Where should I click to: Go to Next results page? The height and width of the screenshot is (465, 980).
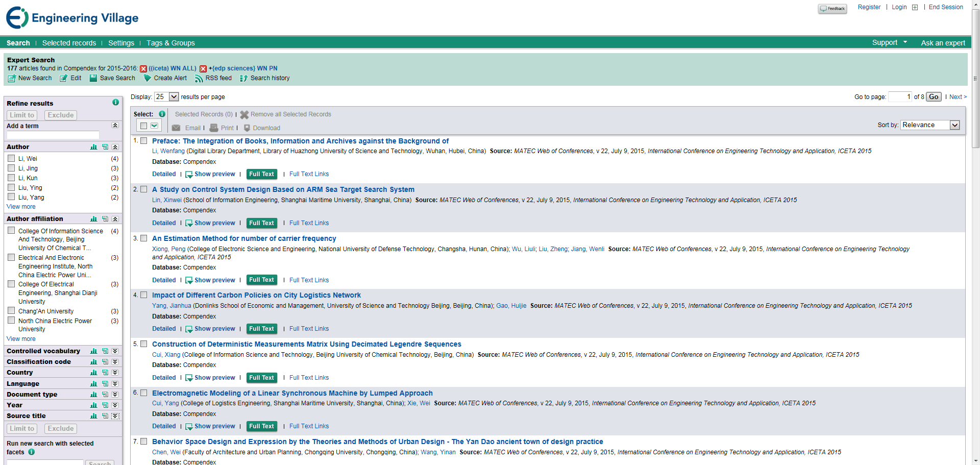pyautogui.click(x=958, y=97)
